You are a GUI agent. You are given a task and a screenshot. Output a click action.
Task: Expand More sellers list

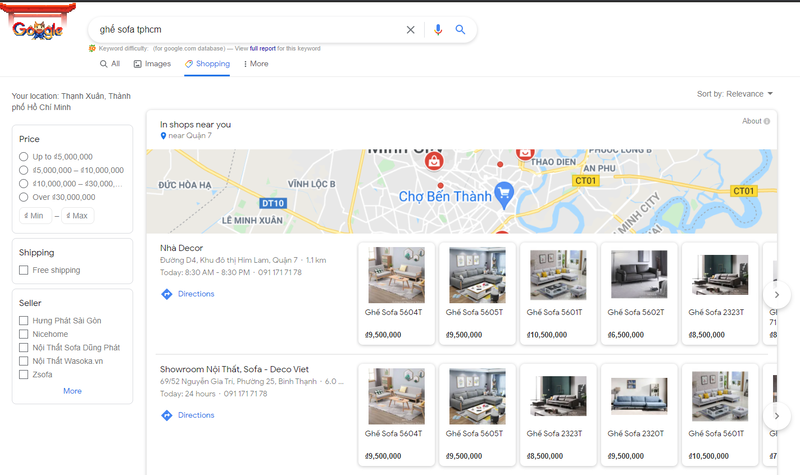[72, 391]
